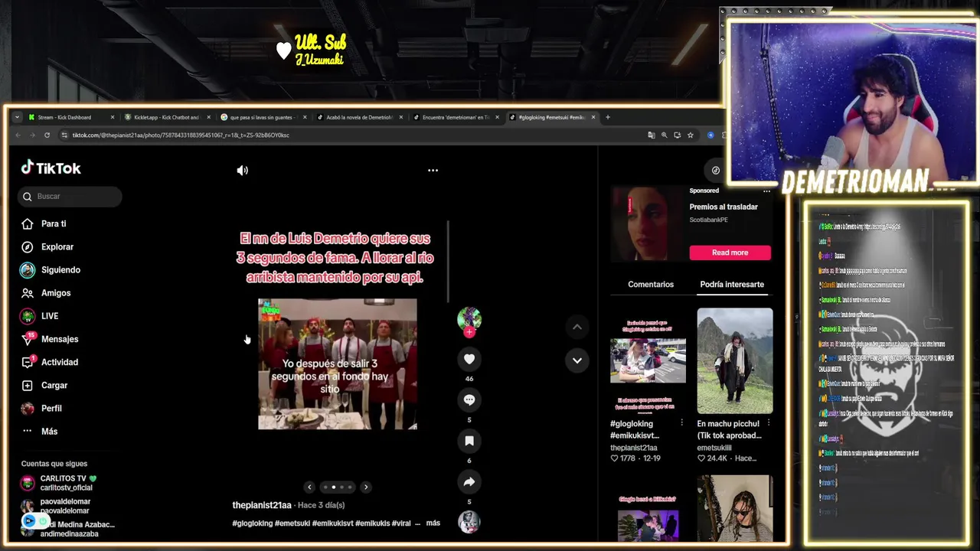Share the post with the arrow icon
Screen dimensions: 980x551
[x=469, y=481]
